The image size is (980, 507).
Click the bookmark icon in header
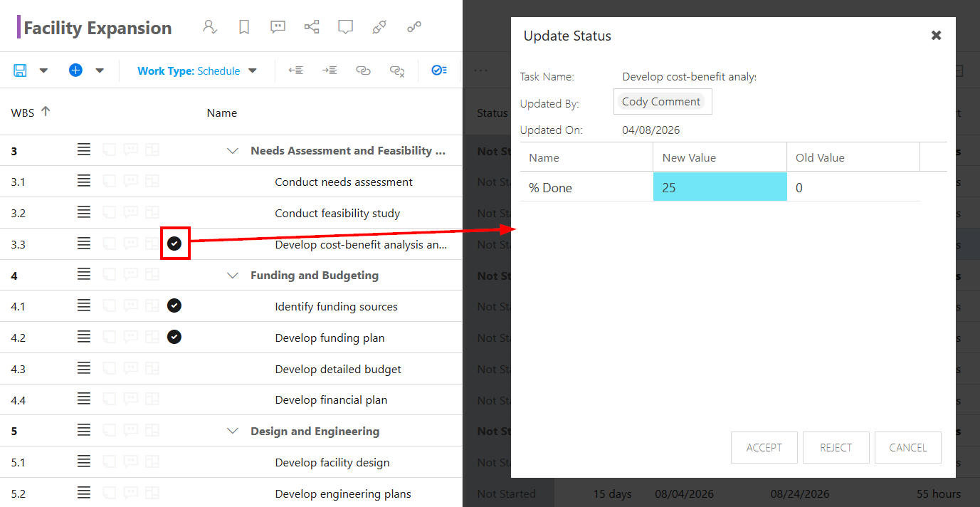pyautogui.click(x=244, y=27)
